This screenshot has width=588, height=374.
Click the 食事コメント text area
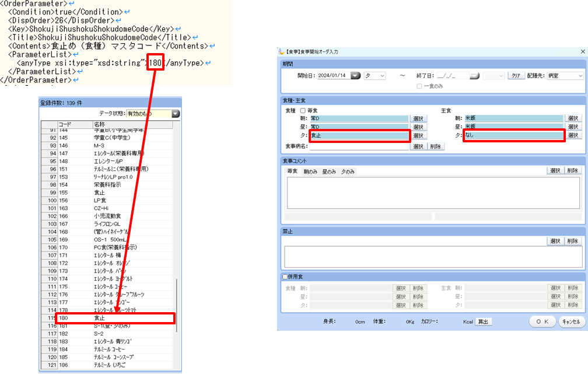(433, 193)
